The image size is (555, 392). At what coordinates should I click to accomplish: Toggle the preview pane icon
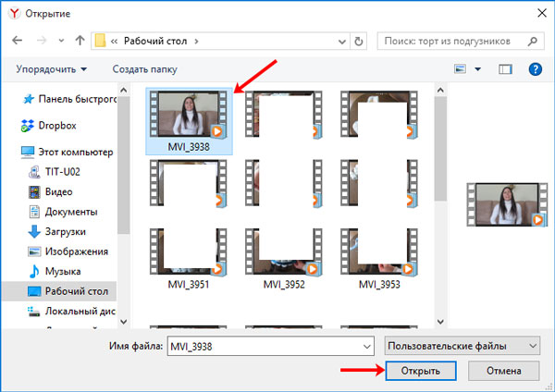click(505, 69)
